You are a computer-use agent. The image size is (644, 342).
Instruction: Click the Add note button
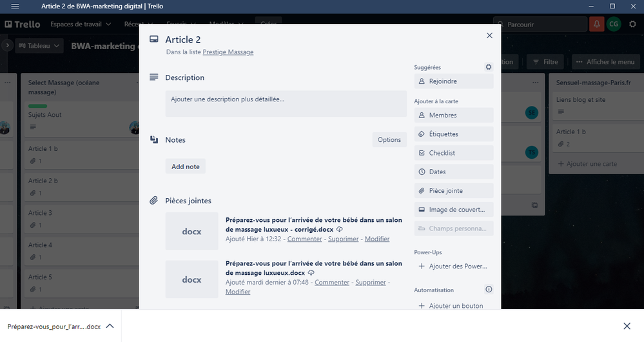pos(185,166)
